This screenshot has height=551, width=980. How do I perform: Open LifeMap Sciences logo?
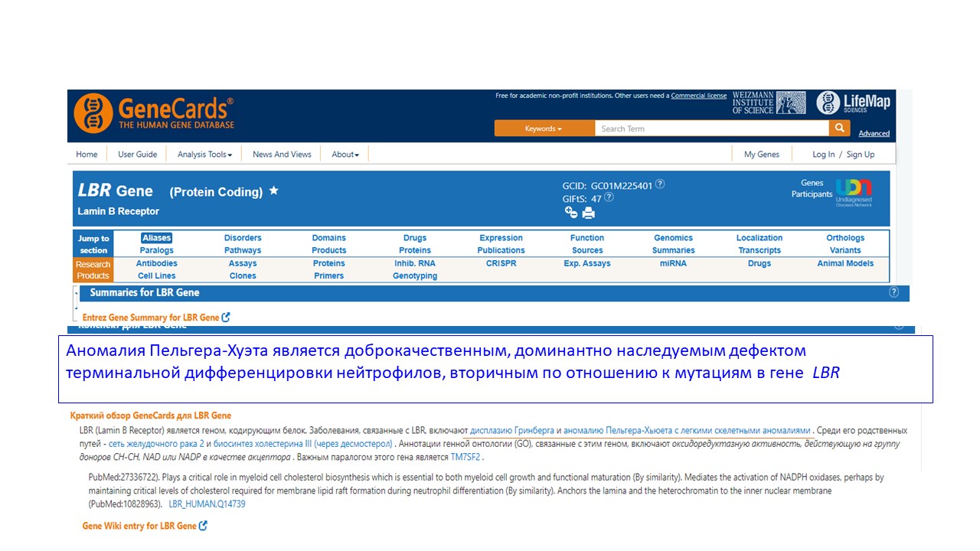point(853,103)
